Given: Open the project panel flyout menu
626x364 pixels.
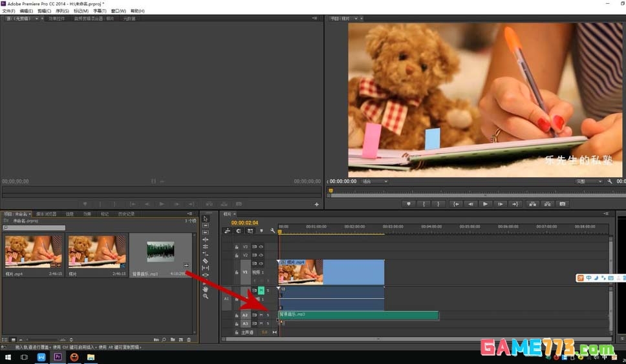Looking at the screenshot, I should 189,213.
